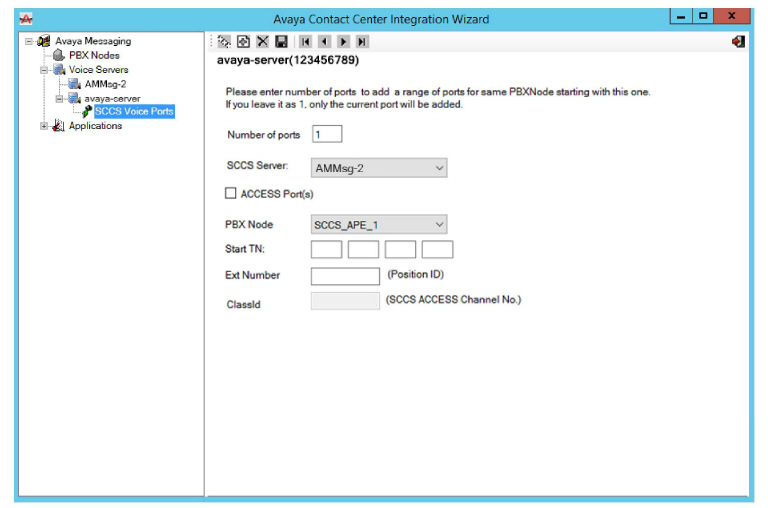Click the SCCS Voice Ports plug icon
Viewport: 768px width, 508px height.
(x=87, y=112)
